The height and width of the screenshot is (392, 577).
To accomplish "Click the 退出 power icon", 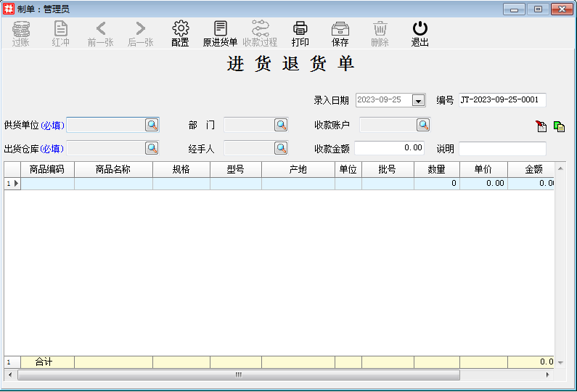I will pyautogui.click(x=420, y=29).
